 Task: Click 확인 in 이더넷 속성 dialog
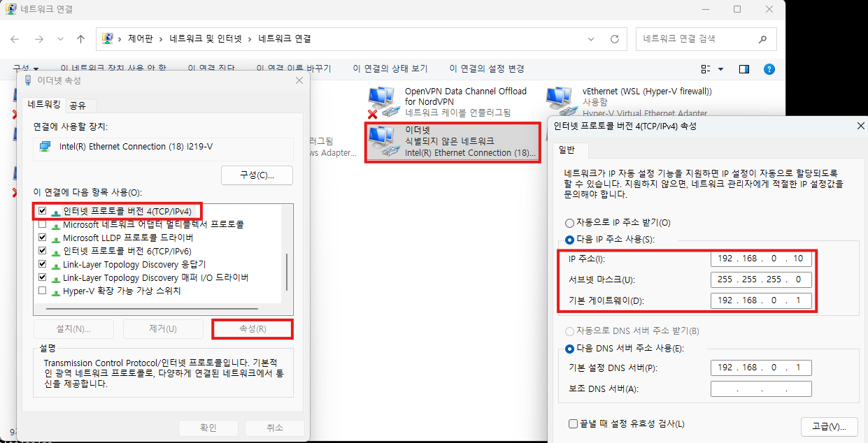tap(208, 428)
